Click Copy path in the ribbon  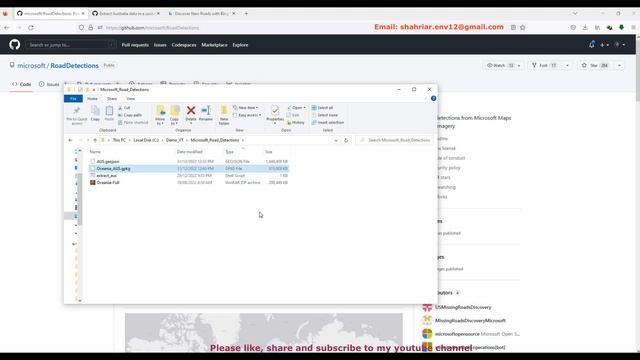coord(130,115)
